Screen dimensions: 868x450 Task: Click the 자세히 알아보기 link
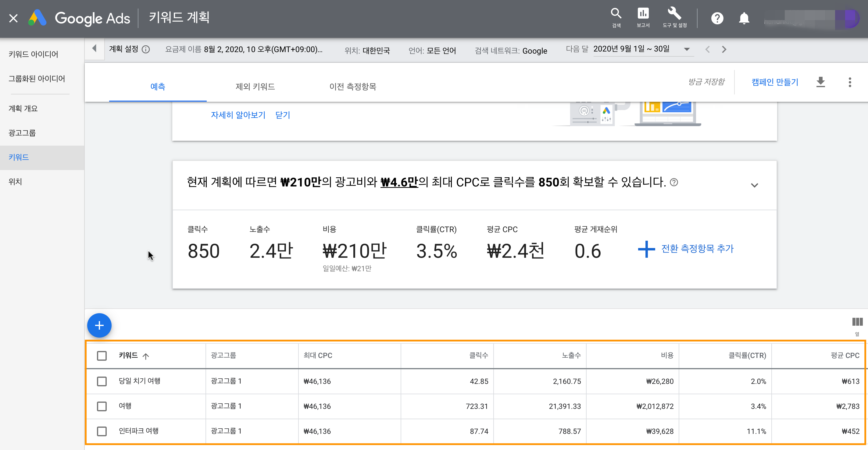(x=238, y=115)
